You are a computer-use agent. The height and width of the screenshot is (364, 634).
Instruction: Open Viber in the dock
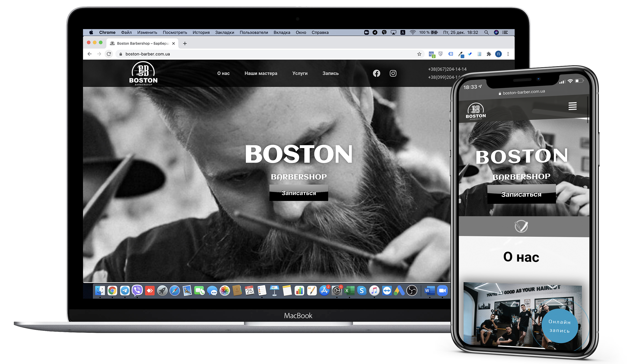click(137, 291)
